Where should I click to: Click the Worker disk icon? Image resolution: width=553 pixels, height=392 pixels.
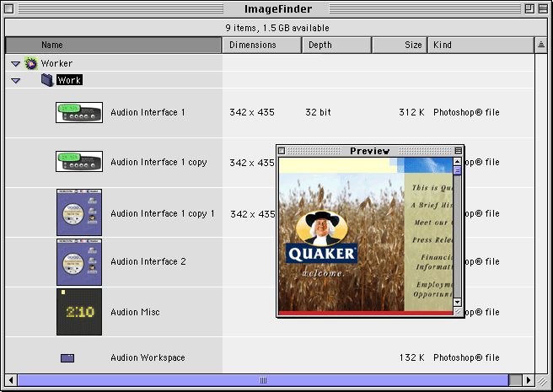[31, 63]
